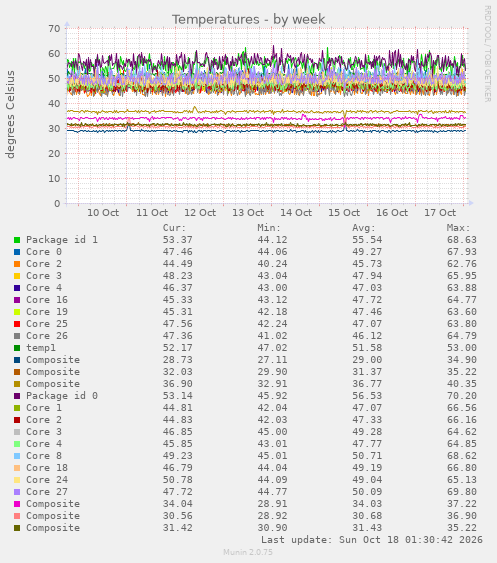Click the Avg value 56.53
Screen dimensions: 497x563
coord(367,396)
